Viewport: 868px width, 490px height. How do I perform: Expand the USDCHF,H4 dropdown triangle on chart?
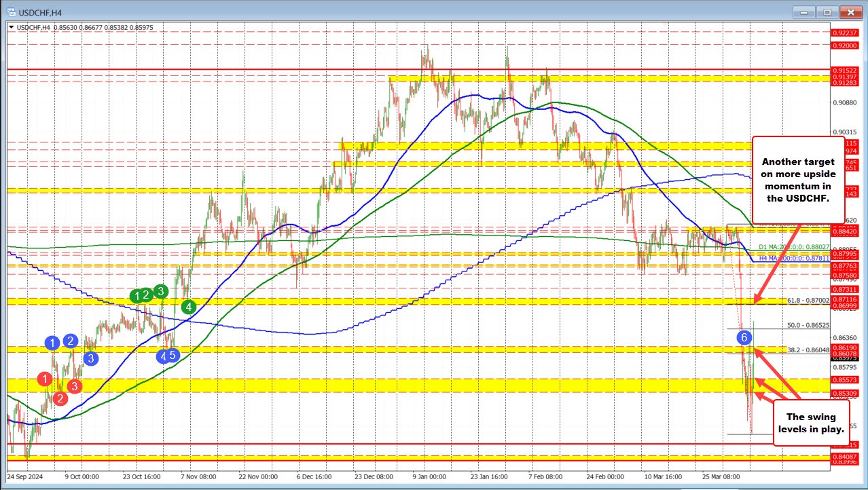point(10,27)
